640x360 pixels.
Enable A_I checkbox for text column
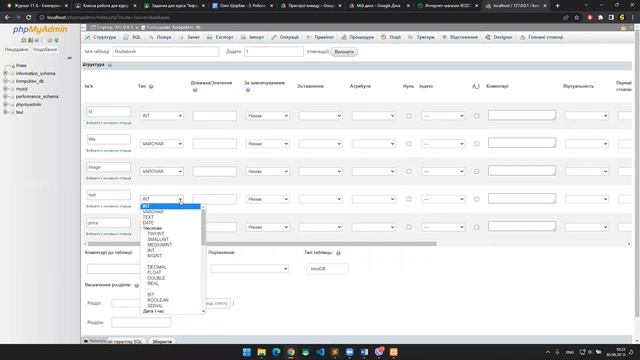click(x=476, y=199)
